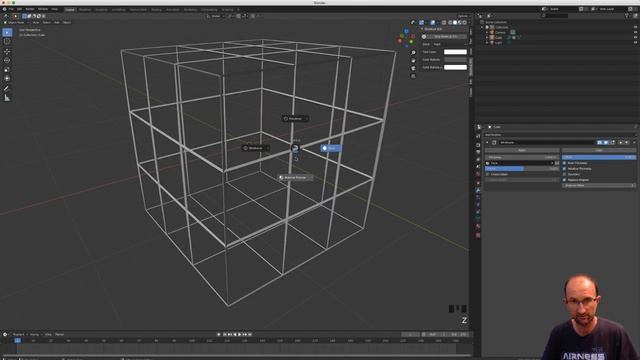Screen dimensions: 640x360
Task: Expand the Camera item in outliner
Action: pyautogui.click(x=487, y=32)
